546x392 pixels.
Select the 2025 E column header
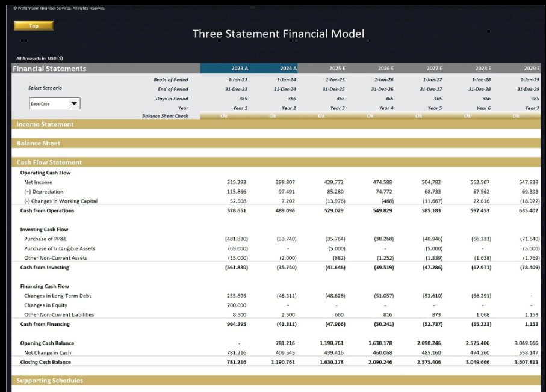pyautogui.click(x=337, y=69)
